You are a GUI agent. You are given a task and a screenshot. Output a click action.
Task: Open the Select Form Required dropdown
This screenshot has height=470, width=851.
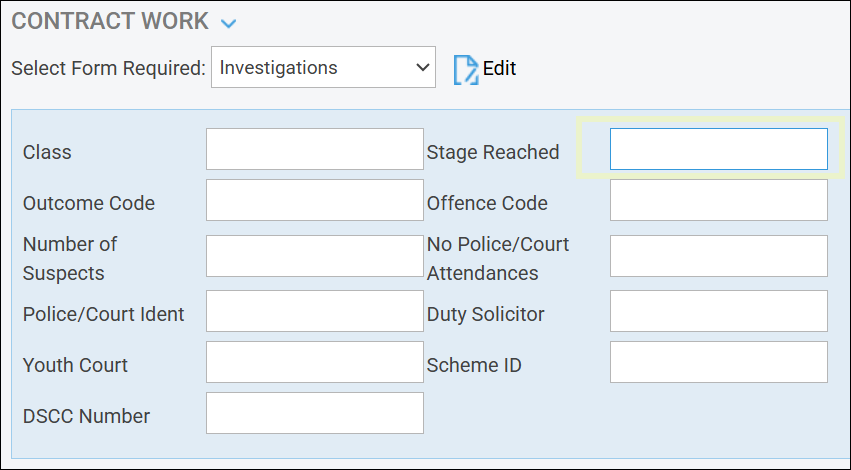click(323, 68)
